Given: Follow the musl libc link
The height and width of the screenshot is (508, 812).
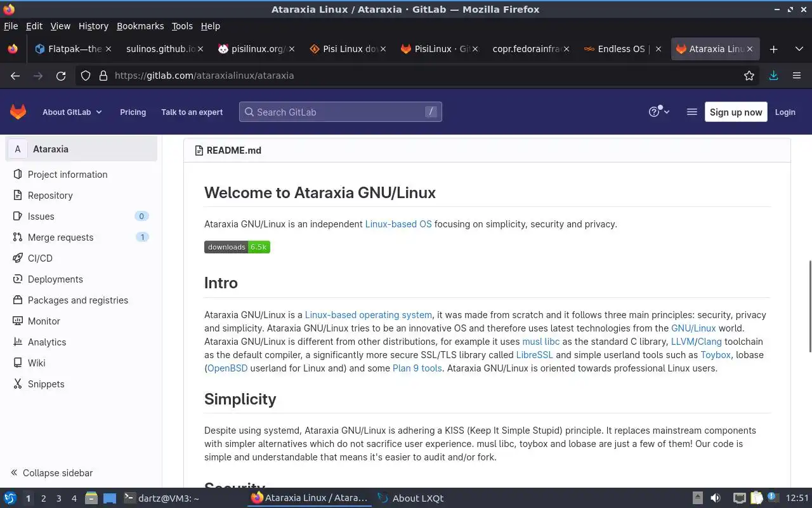Looking at the screenshot, I should point(540,342).
